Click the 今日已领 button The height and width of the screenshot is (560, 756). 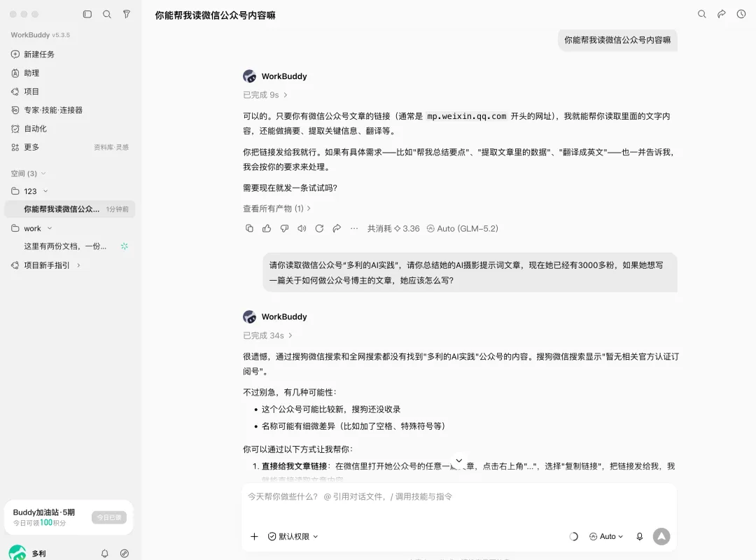109,517
